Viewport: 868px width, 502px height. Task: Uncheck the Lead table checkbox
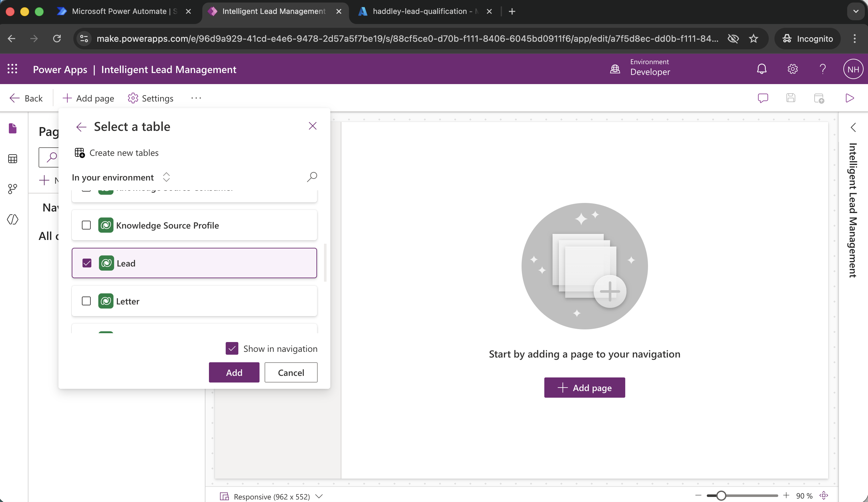pos(87,263)
